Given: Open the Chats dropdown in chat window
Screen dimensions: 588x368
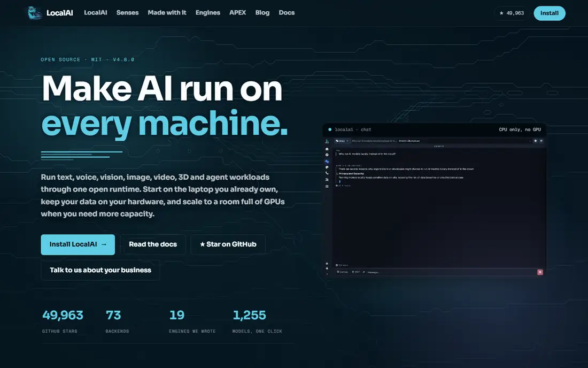Looking at the screenshot, I should [x=342, y=141].
